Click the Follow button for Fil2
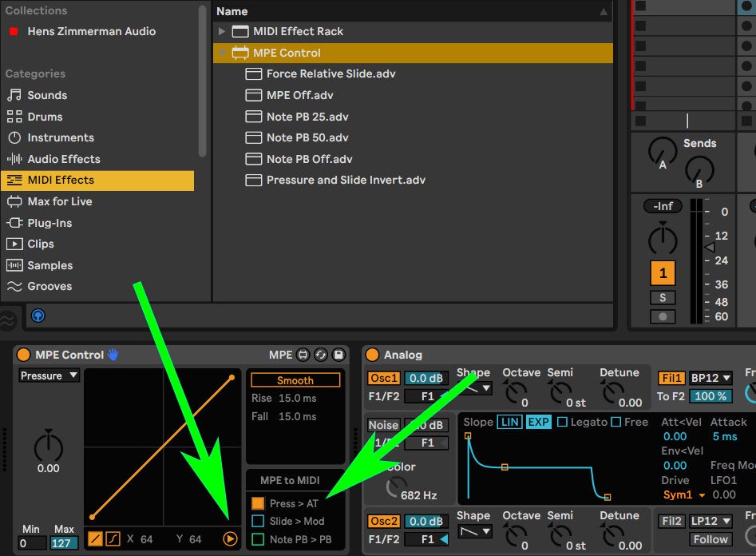Image resolution: width=756 pixels, height=556 pixels. click(710, 540)
